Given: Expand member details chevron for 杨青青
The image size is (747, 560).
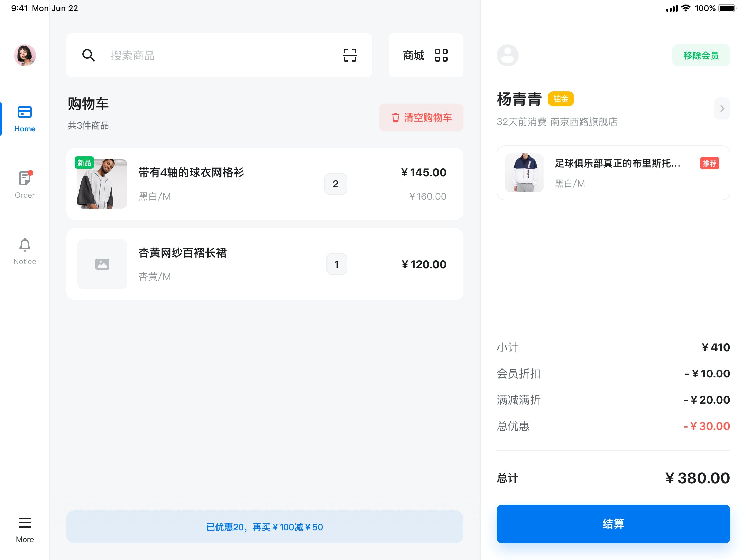Looking at the screenshot, I should 722,109.
